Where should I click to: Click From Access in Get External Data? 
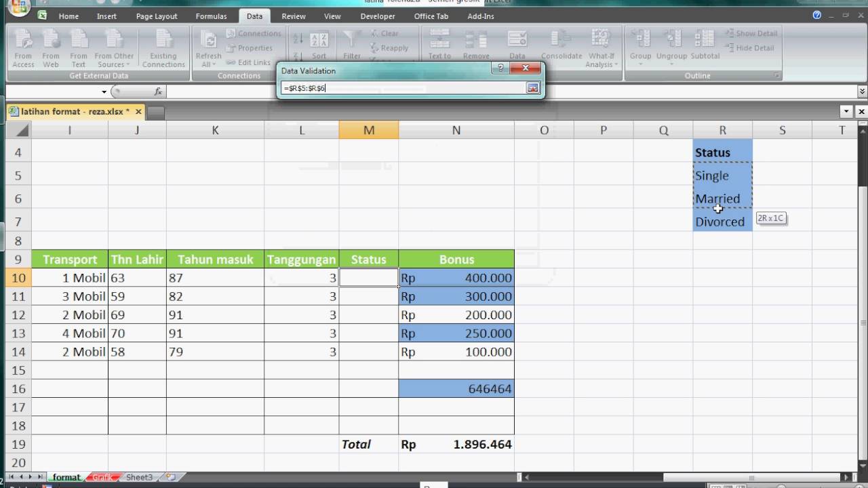[x=23, y=49]
